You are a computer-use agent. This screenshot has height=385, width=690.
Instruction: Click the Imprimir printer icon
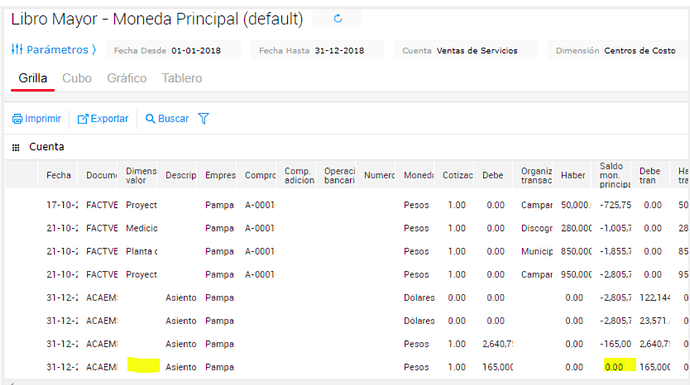17,119
